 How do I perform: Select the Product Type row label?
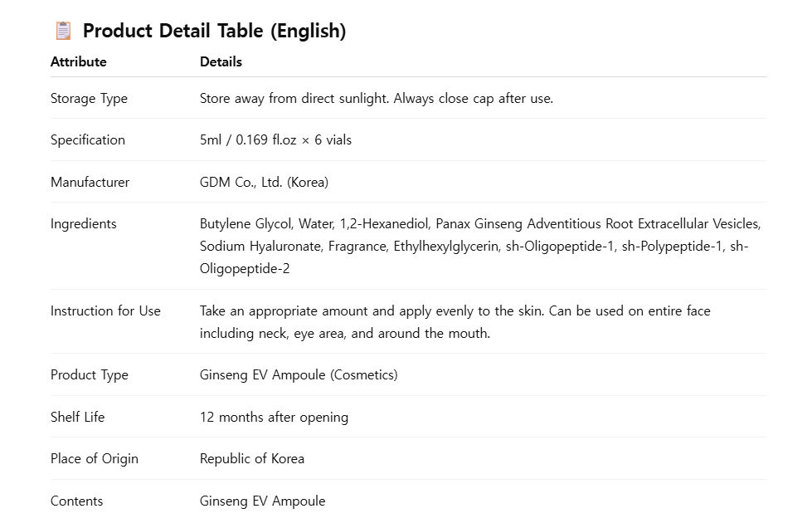[89, 375]
